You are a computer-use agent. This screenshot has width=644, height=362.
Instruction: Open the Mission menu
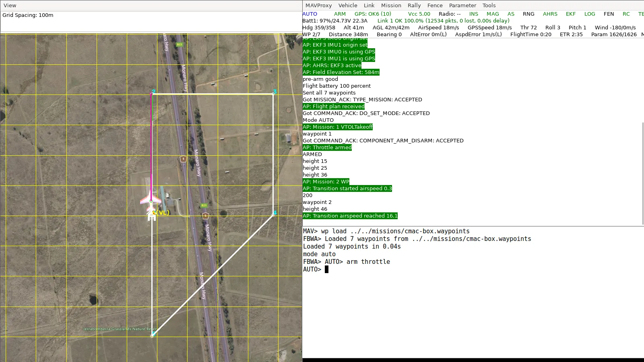coord(391,5)
